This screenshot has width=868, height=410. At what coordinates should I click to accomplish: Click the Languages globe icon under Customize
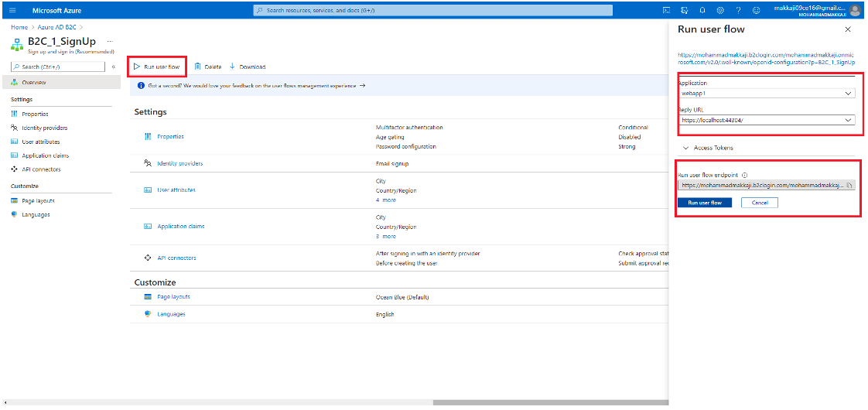coord(148,314)
